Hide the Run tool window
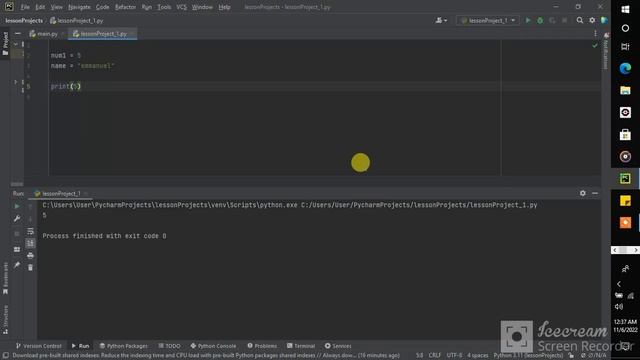This screenshot has height=360, width=640. (595, 193)
